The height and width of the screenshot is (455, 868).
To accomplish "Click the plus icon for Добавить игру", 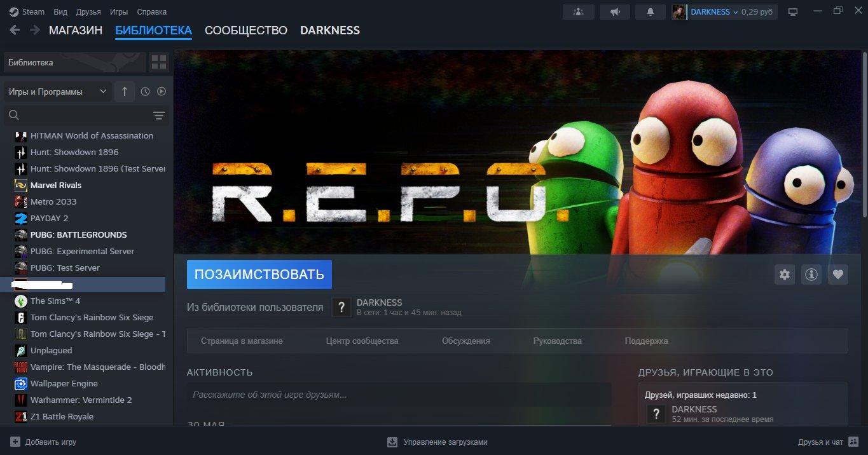I will tap(15, 442).
